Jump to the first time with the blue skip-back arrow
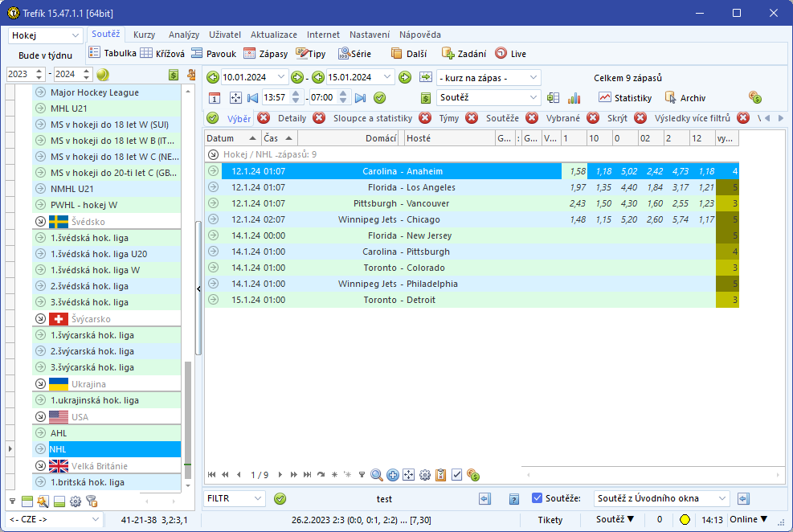Screen dimensions: 793x532 (x=253, y=97)
